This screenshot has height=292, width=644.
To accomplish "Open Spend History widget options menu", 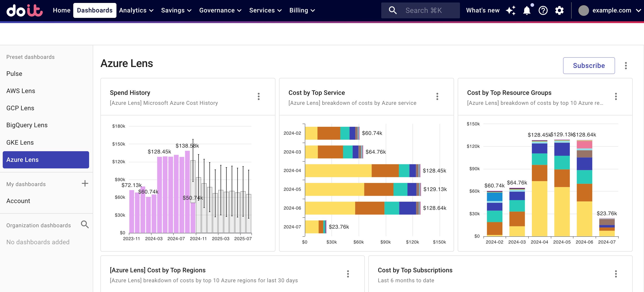I will point(258,96).
